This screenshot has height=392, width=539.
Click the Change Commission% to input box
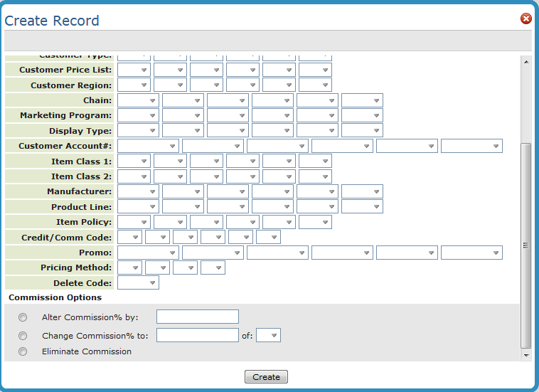[198, 335]
